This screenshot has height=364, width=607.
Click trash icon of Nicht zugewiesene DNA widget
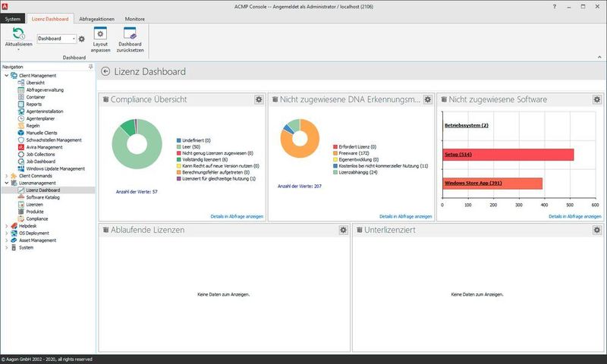click(275, 99)
